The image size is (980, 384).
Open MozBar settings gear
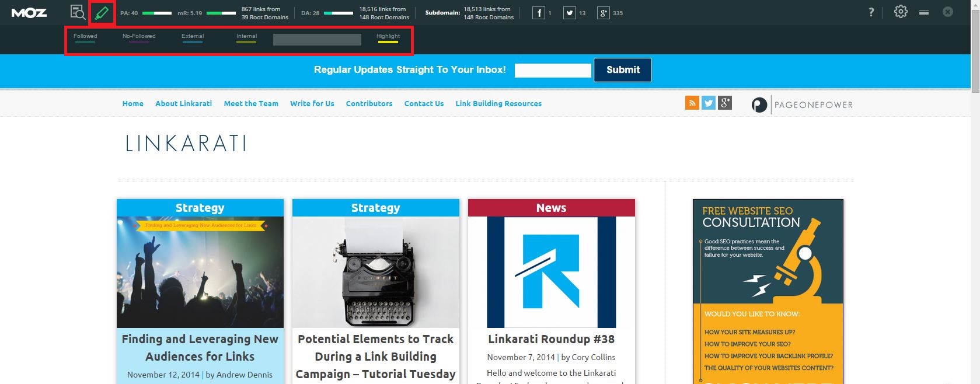[901, 12]
